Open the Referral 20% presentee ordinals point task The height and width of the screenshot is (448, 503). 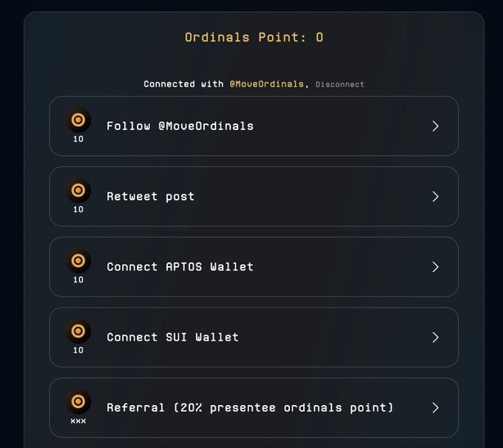click(x=250, y=407)
